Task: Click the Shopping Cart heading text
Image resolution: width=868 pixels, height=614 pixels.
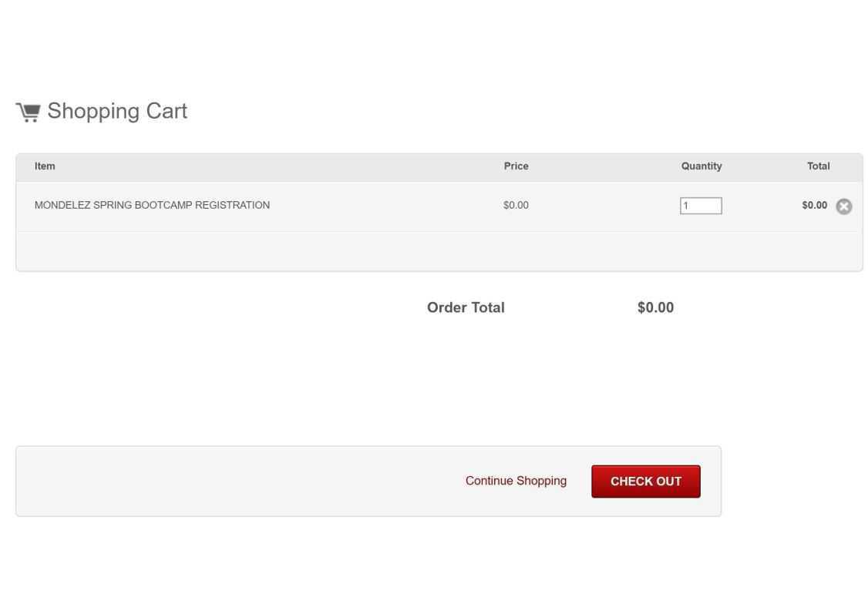Action: [x=117, y=111]
